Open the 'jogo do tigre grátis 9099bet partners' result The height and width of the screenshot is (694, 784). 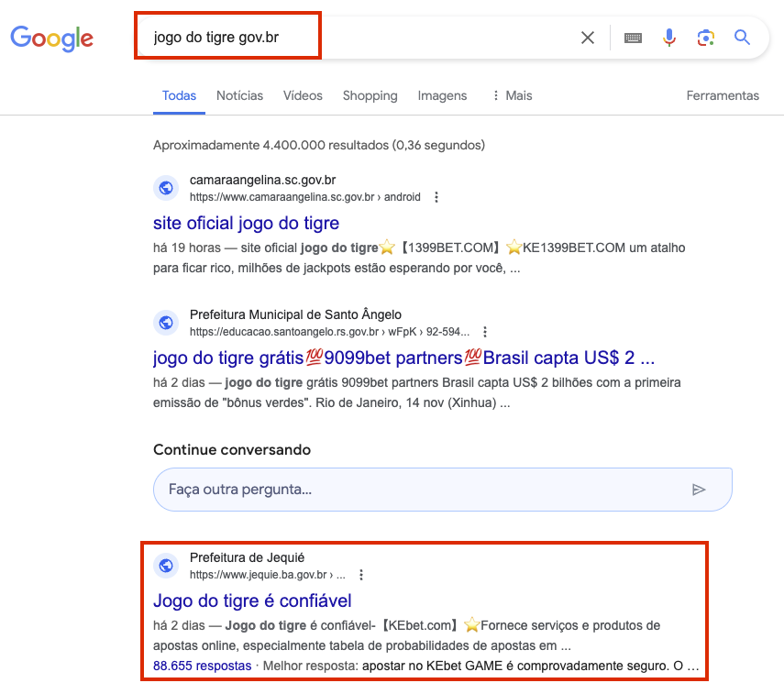pos(404,358)
